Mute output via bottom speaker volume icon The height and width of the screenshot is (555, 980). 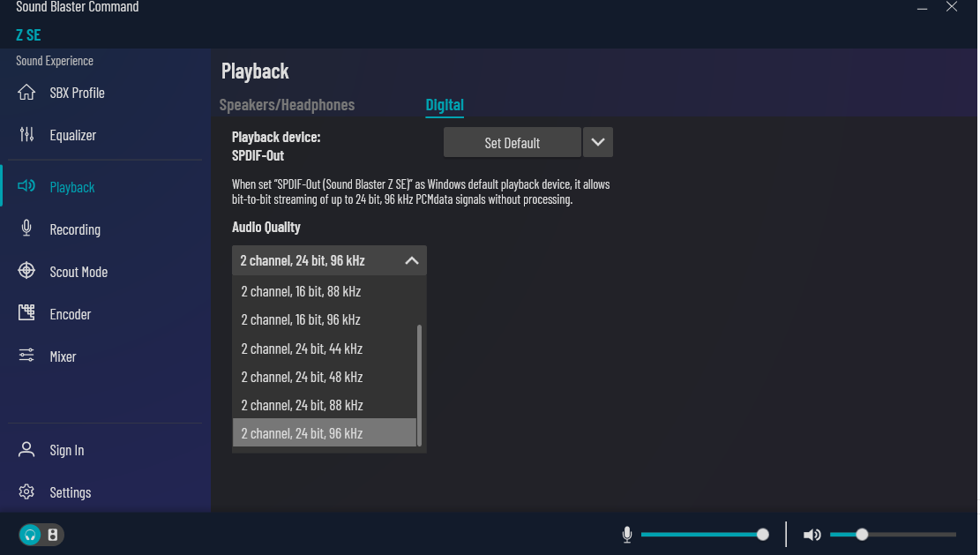pos(812,535)
